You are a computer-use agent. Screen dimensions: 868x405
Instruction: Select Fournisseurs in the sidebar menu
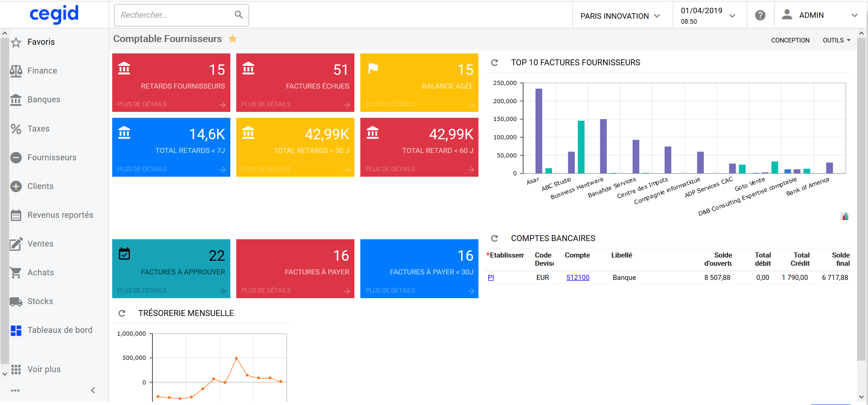[x=52, y=158]
